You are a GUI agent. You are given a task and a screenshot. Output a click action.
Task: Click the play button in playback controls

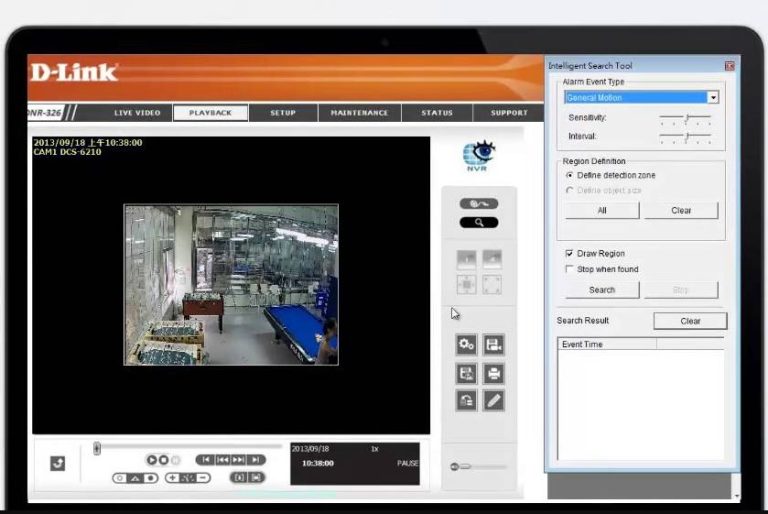[x=153, y=460]
